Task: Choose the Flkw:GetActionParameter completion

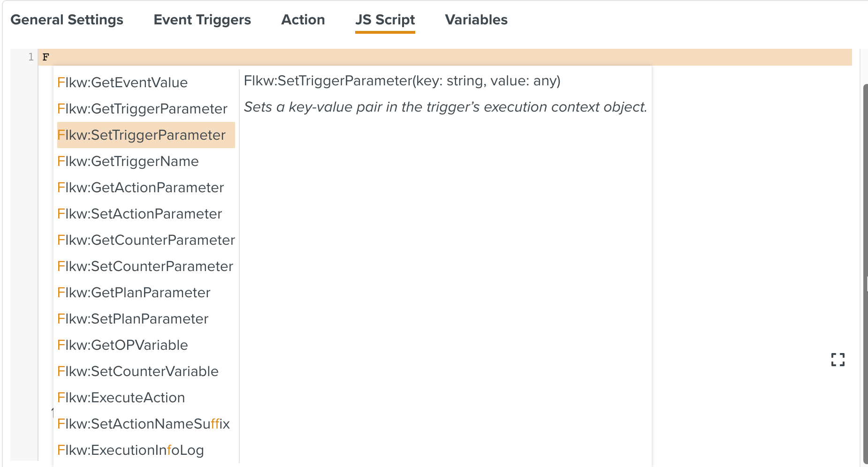Action: [141, 188]
